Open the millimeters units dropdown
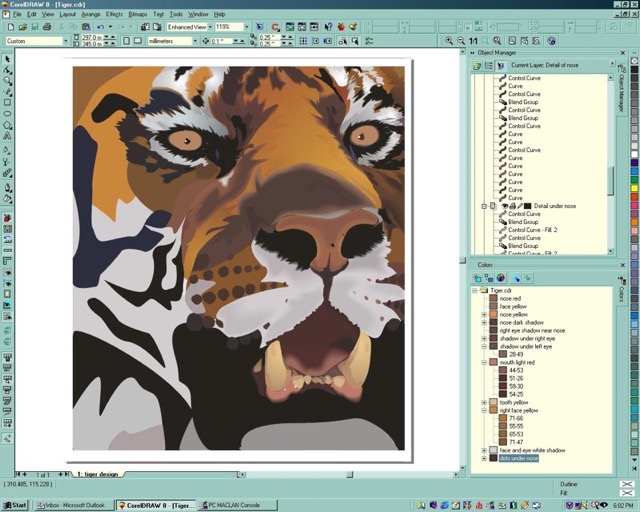The image size is (640, 512). (195, 41)
